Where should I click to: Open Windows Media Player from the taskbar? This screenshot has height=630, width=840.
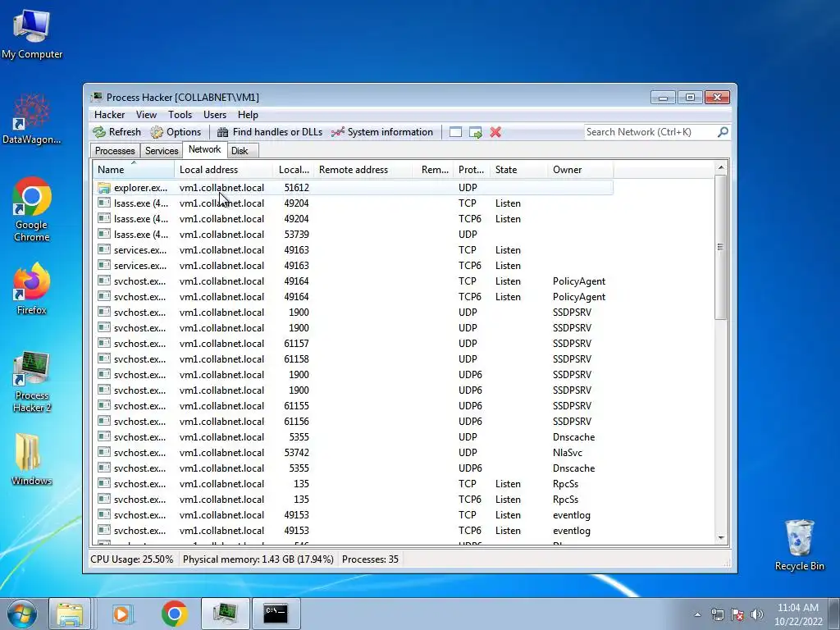122,614
